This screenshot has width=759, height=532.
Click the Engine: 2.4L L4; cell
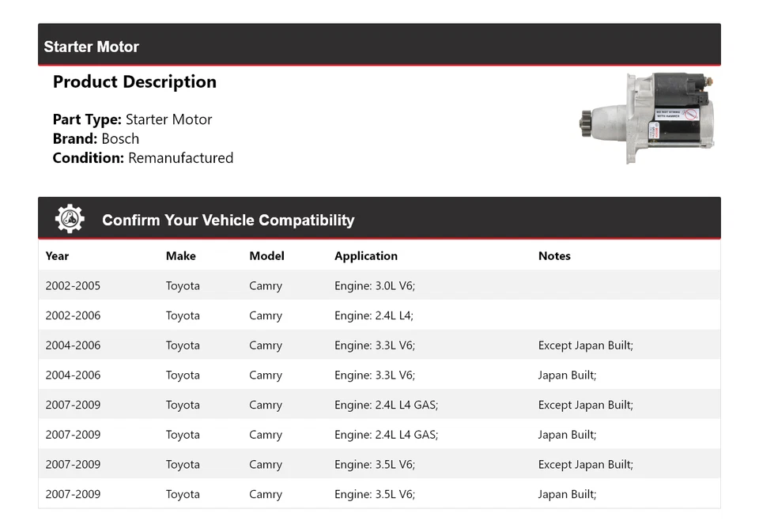tap(373, 315)
